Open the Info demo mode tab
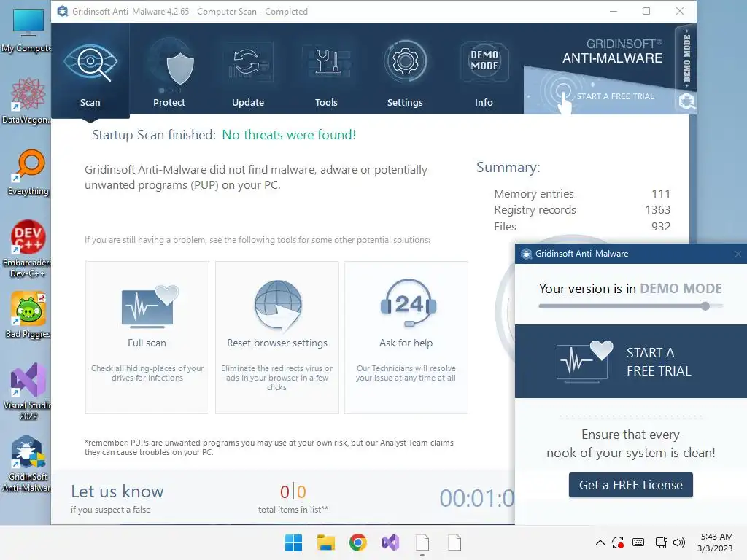747x560 pixels. (x=484, y=71)
